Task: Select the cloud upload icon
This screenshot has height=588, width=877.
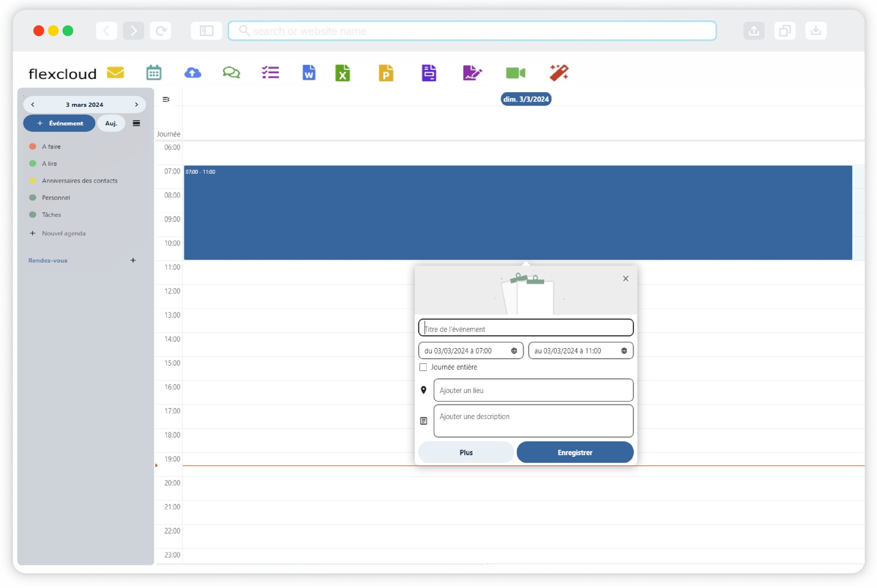Action: (193, 73)
